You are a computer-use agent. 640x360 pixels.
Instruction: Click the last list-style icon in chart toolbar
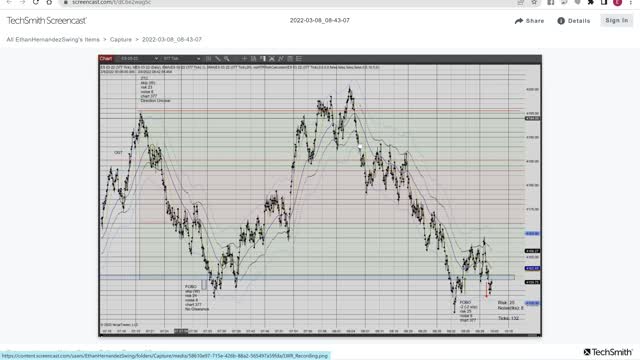299,59
